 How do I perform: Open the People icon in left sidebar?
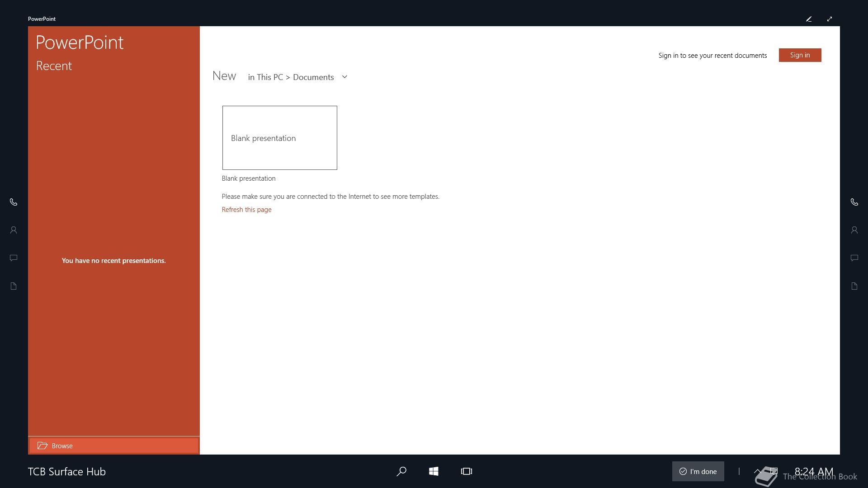(14, 230)
